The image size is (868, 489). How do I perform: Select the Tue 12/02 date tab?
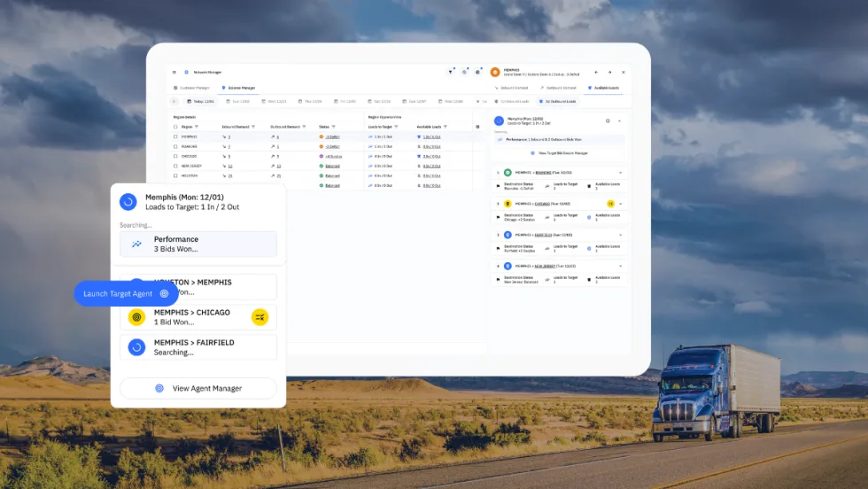point(238,101)
